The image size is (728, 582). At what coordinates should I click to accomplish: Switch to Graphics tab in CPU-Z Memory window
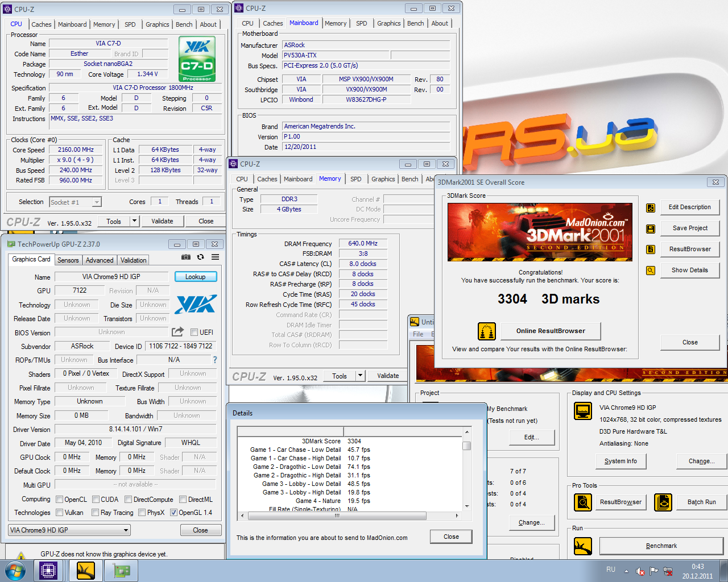pyautogui.click(x=383, y=179)
